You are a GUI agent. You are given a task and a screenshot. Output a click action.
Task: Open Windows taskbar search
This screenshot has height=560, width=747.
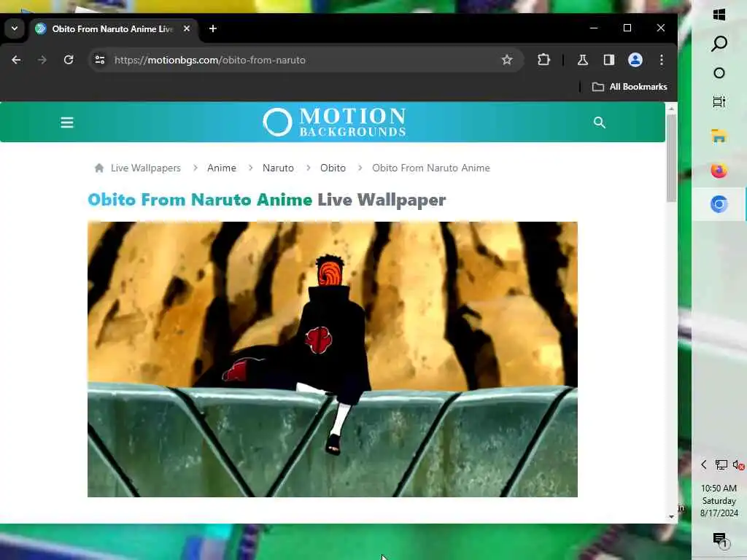click(719, 43)
